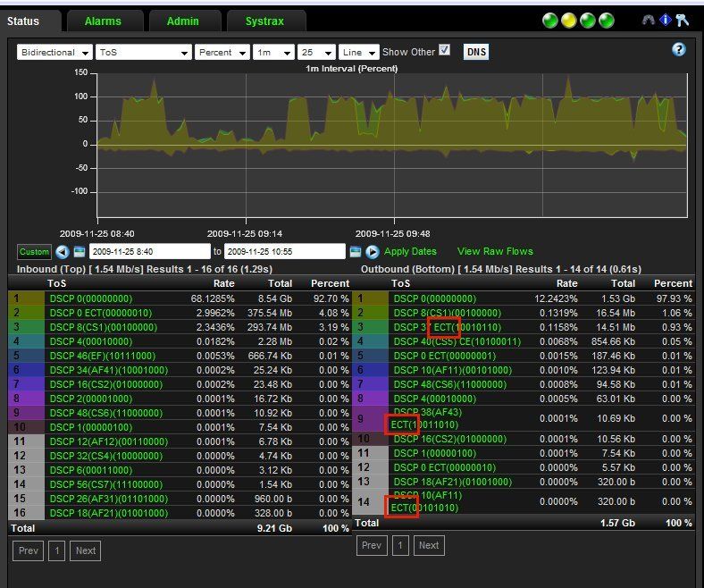This screenshot has width=704, height=588.
Task: Open inbound DSCP 56(CS7)(11100000) entry
Action: (x=106, y=484)
